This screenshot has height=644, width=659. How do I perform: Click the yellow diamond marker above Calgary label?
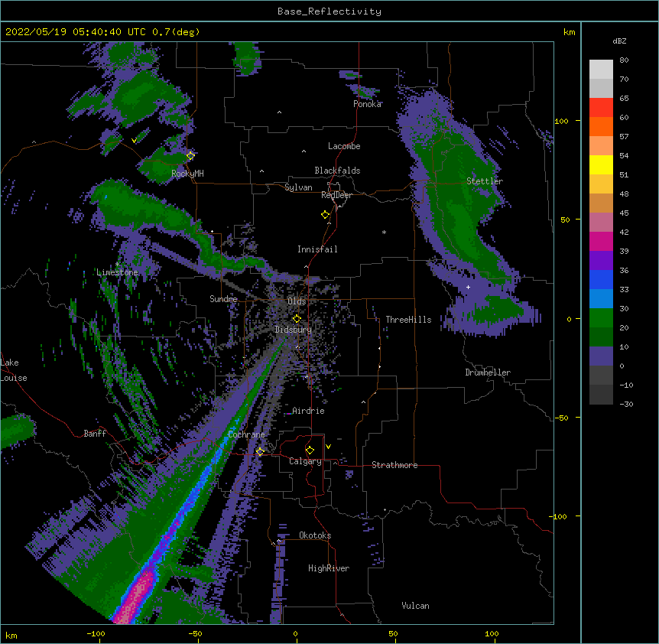[310, 450]
